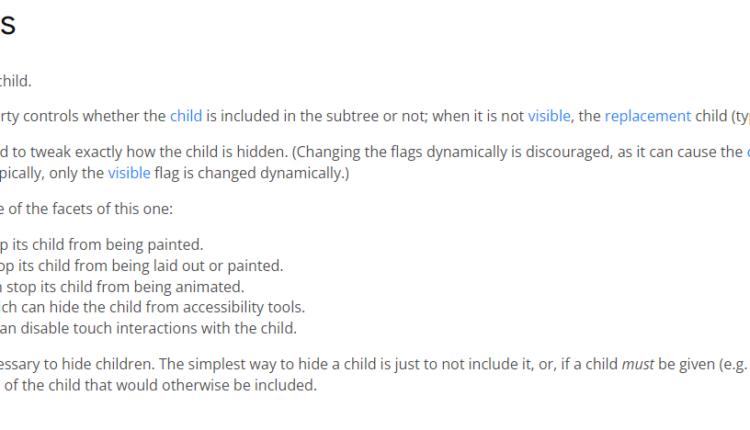The height and width of the screenshot is (430, 750).
Task: Click the partially visible page heading
Action: coord(7,27)
